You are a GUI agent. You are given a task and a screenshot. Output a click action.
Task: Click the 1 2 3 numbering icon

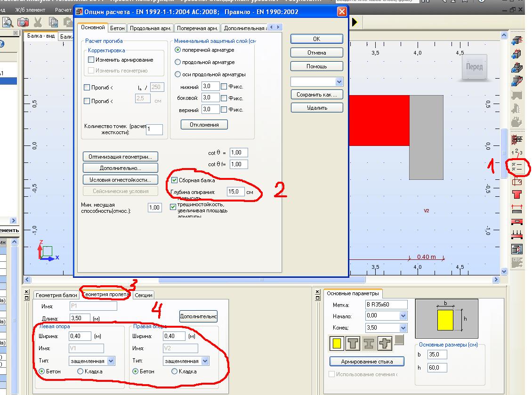point(517,152)
